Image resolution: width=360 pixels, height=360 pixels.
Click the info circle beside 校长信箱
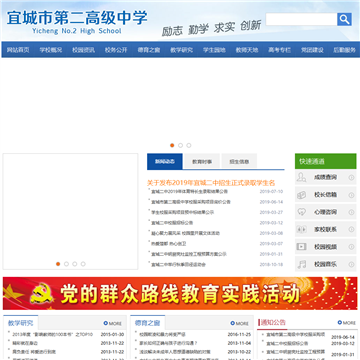pos(351,195)
